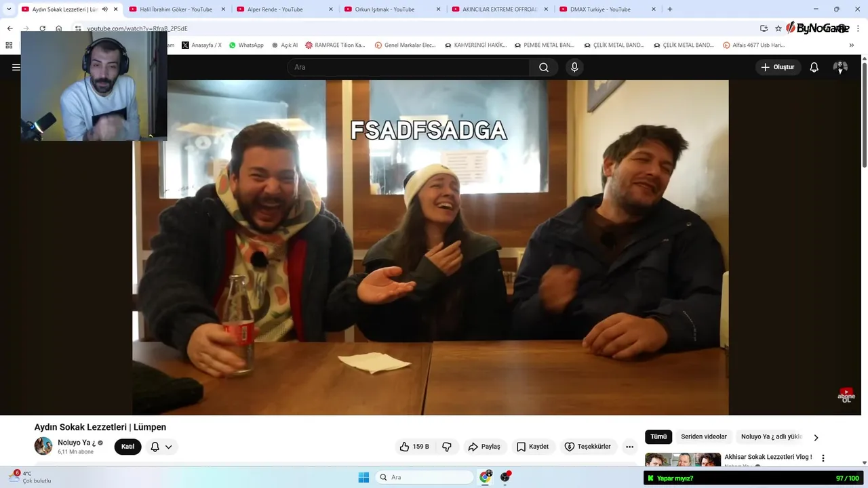Viewport: 868px width, 488px height.
Task: Open the Anasayfa / X bookmark
Action: [201, 45]
